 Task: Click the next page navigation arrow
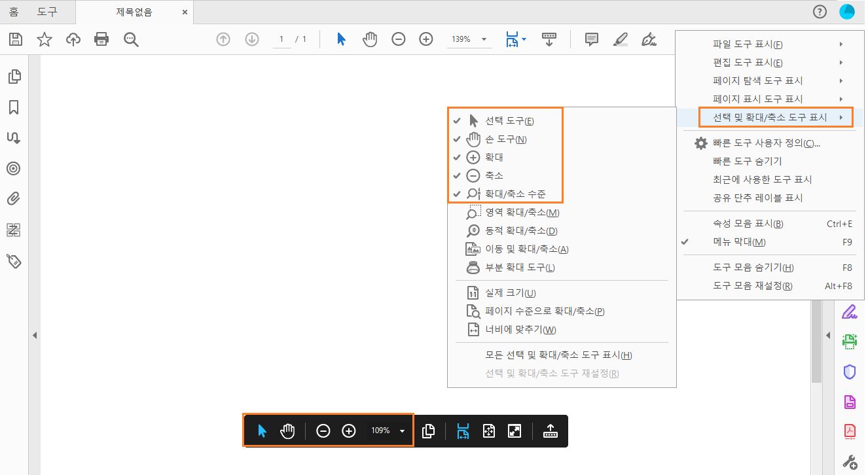tap(251, 39)
